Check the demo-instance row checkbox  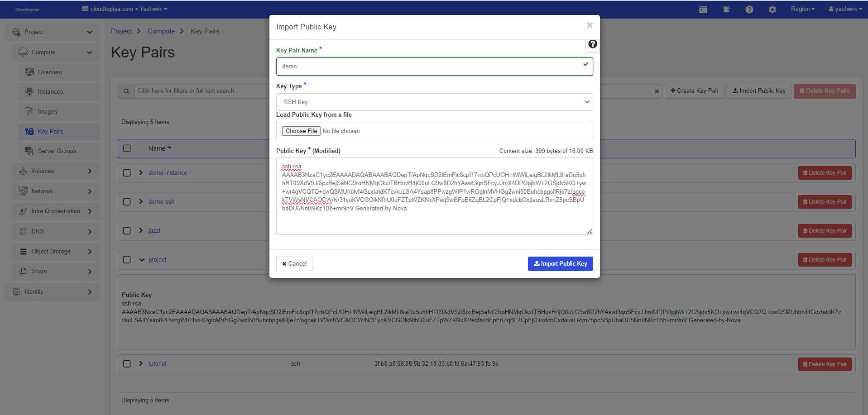(x=127, y=173)
